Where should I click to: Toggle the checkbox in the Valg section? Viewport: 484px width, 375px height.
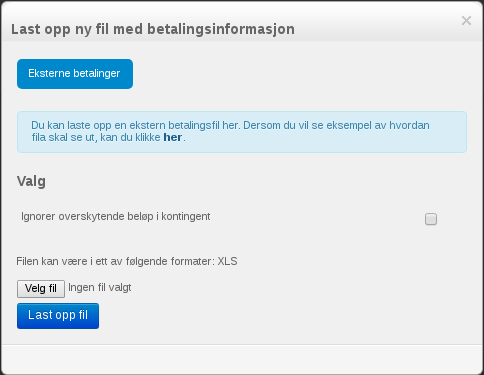431,219
